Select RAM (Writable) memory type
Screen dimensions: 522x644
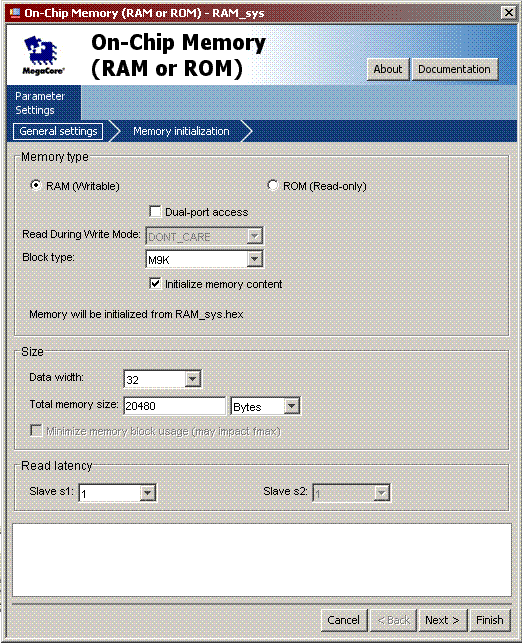pos(36,186)
